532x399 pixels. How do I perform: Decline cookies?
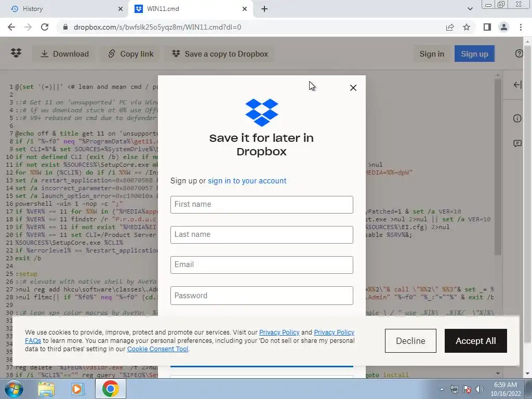click(410, 341)
